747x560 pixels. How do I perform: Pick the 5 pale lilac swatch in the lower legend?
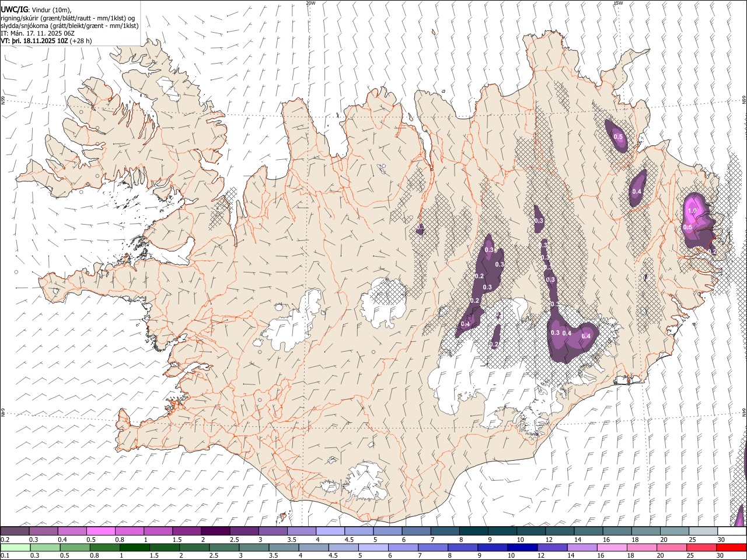tap(373, 547)
